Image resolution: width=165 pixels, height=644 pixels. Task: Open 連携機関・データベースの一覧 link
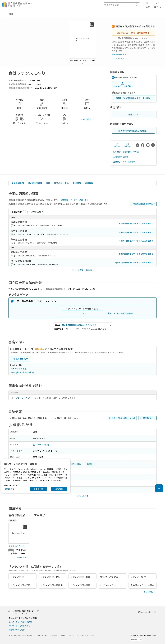[x=75, y=200]
